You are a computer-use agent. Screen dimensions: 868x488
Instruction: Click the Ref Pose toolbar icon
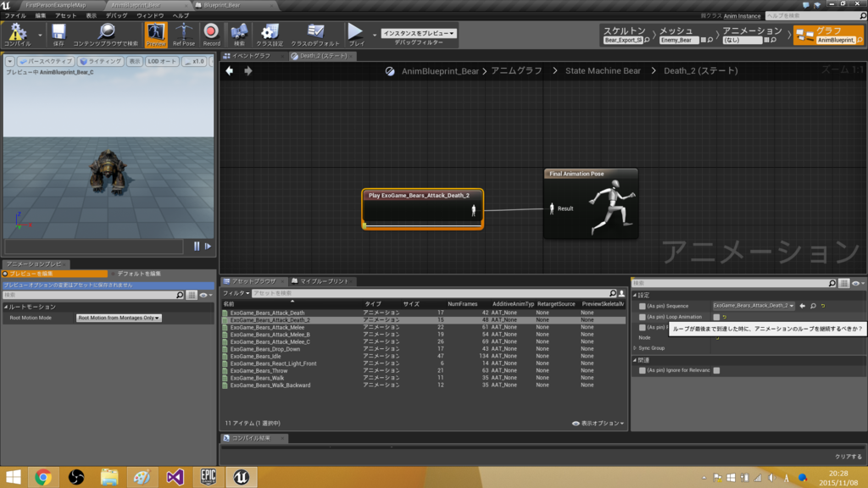[184, 34]
